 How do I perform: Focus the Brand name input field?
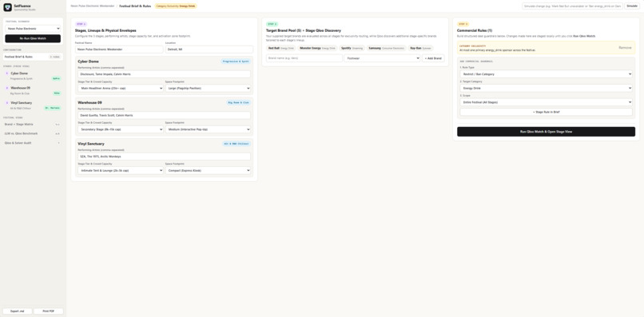pyautogui.click(x=304, y=58)
